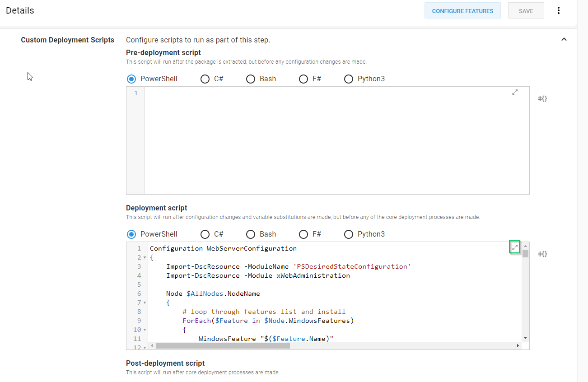Pick Python3 for the Pre-deployment script
588x382 pixels.
348,79
